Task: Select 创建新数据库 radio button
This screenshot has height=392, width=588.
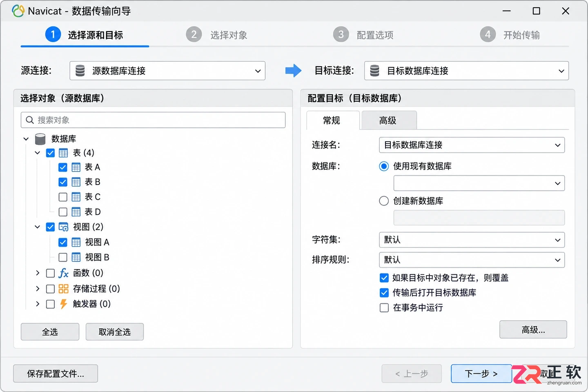Action: (384, 201)
